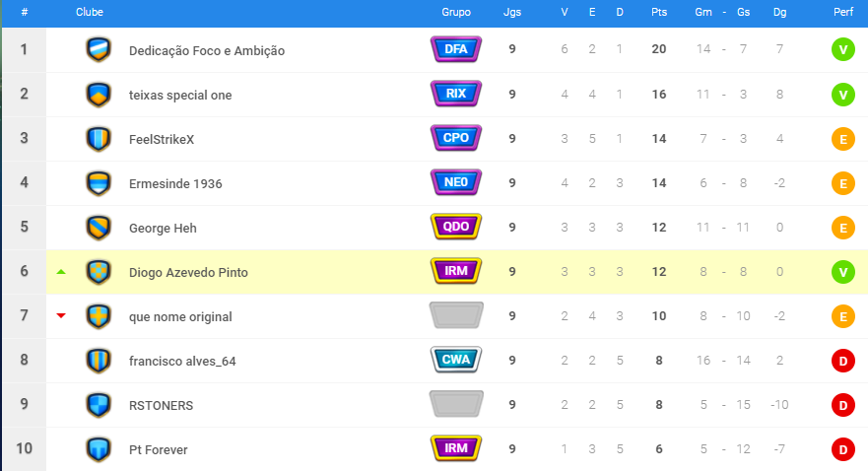Open the CPO group badge for FeelStrikeX

coord(456,138)
